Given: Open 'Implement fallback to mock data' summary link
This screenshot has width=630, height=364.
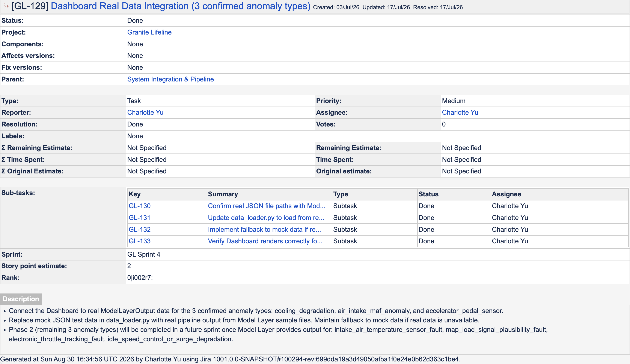Looking at the screenshot, I should point(264,230).
